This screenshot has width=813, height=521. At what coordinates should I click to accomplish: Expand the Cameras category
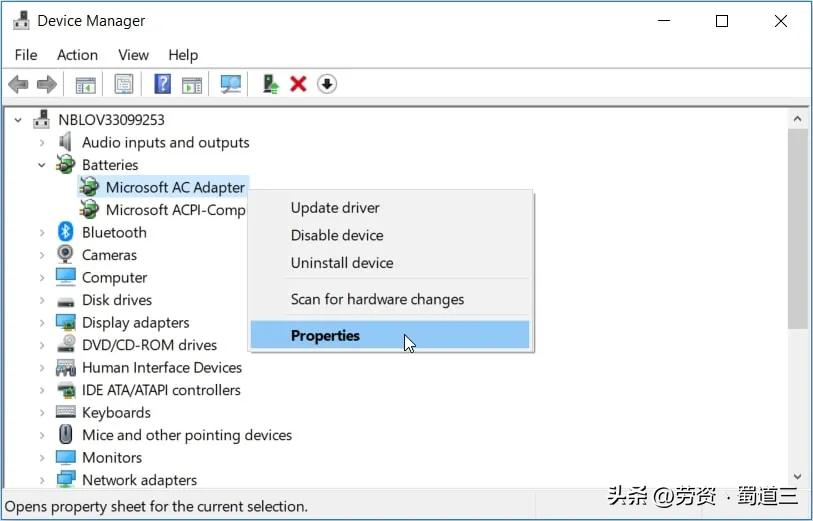tap(42, 255)
